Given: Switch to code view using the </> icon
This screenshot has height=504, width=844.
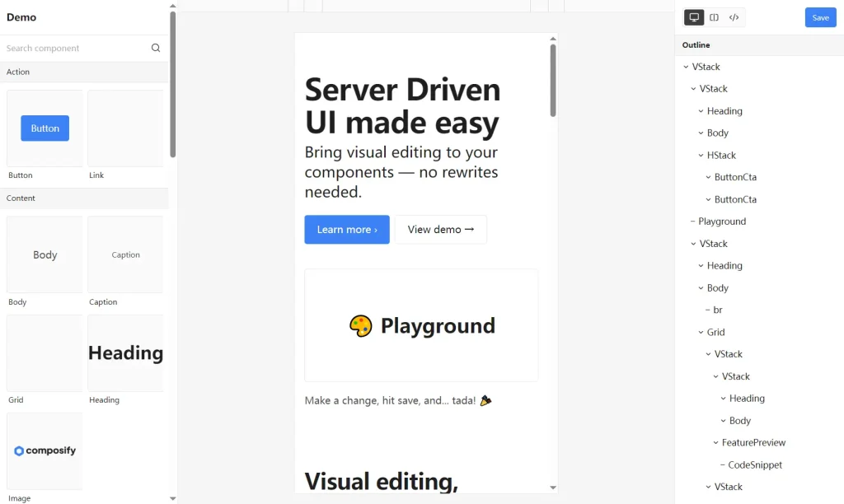Looking at the screenshot, I should [x=734, y=16].
